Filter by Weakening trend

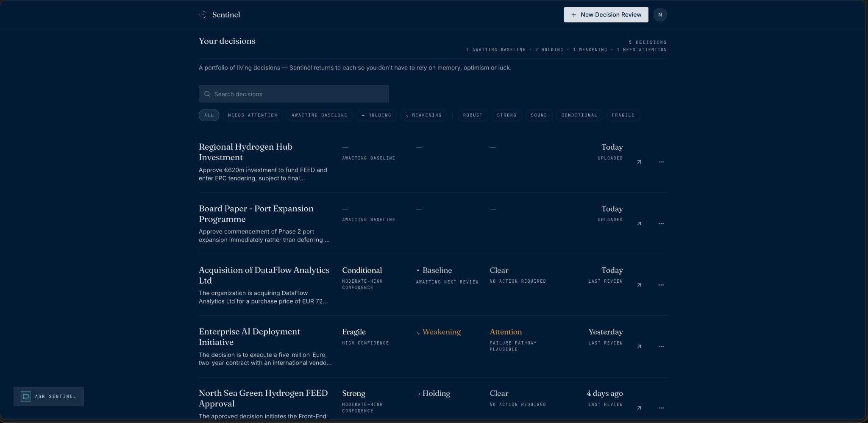[x=423, y=115]
